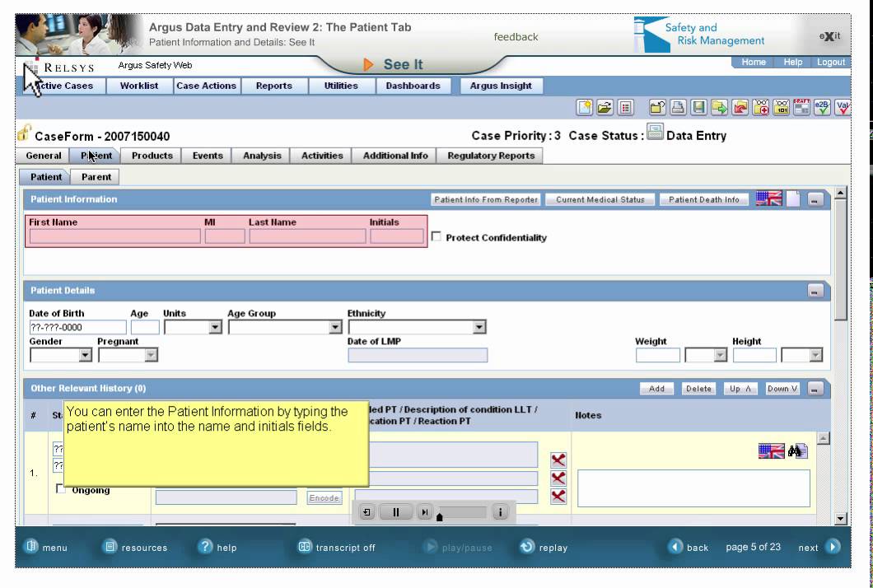
Task: Click the bottom red X icon in history row
Action: [x=558, y=496]
